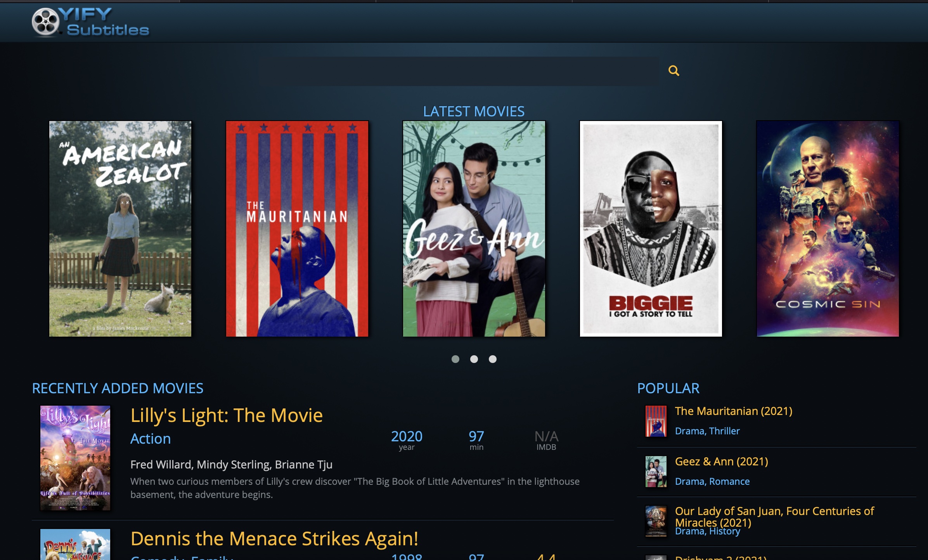Filter by Action genre link

(x=151, y=439)
